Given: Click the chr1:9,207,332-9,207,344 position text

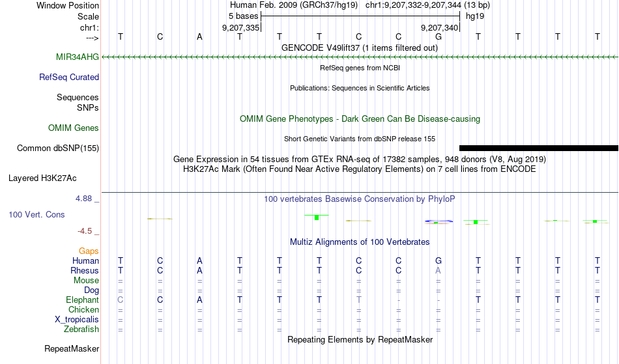Looking at the screenshot, I should (x=427, y=5).
